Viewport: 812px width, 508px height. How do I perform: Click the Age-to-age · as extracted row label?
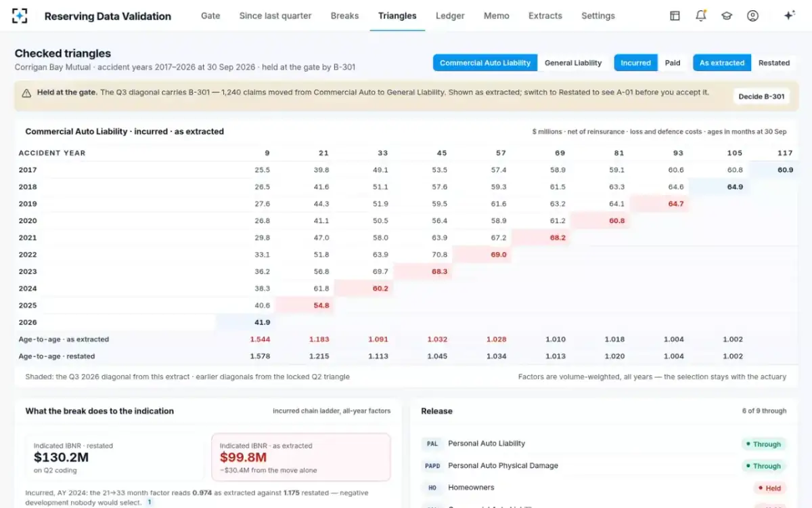tap(64, 339)
